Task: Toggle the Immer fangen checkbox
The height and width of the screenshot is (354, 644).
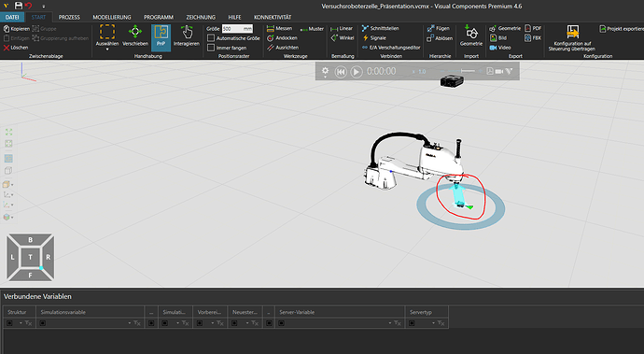Action: pos(211,48)
